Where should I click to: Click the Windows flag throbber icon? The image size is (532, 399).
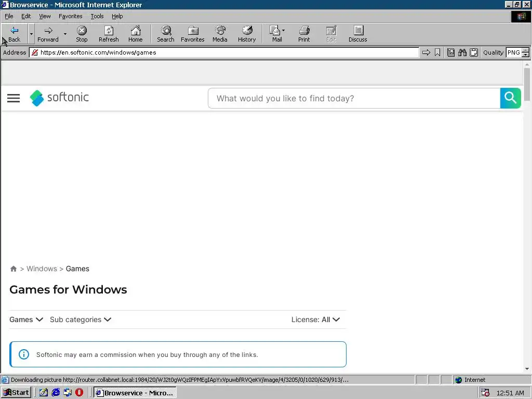coord(521,16)
